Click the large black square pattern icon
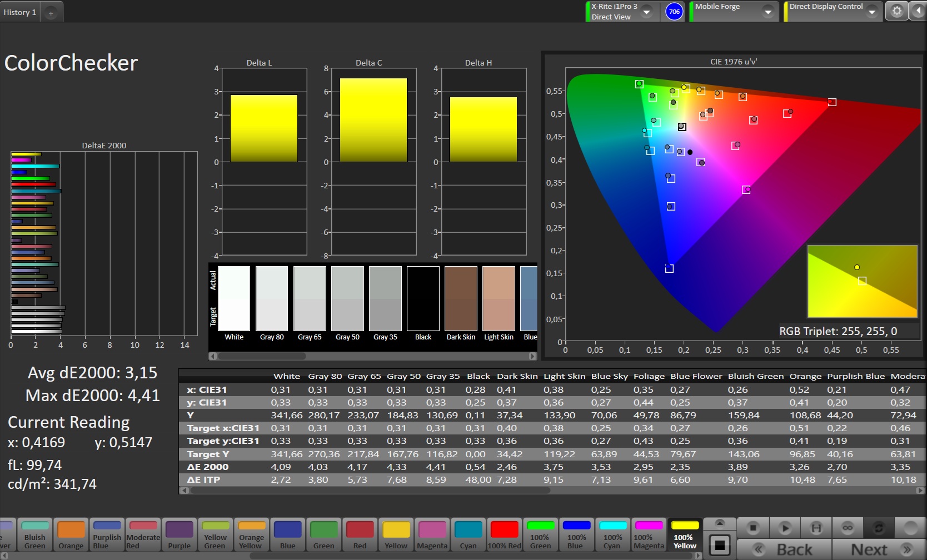The image size is (927, 560). pos(719,545)
